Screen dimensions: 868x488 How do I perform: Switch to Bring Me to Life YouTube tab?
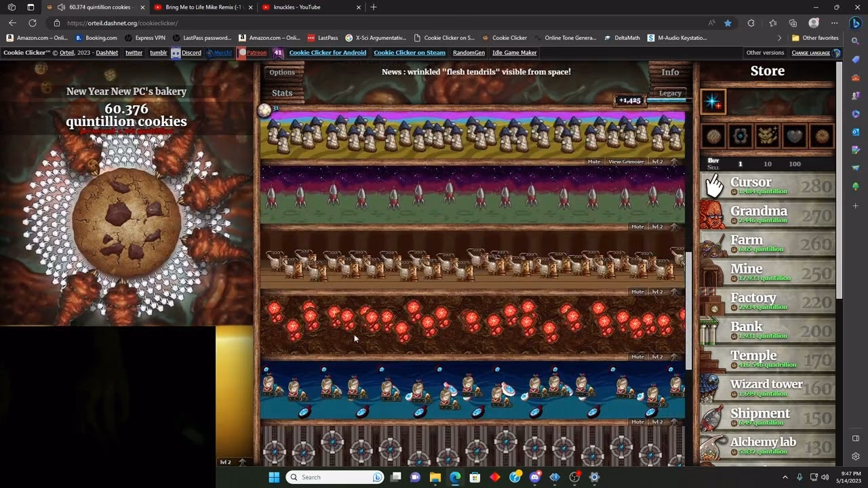click(202, 7)
